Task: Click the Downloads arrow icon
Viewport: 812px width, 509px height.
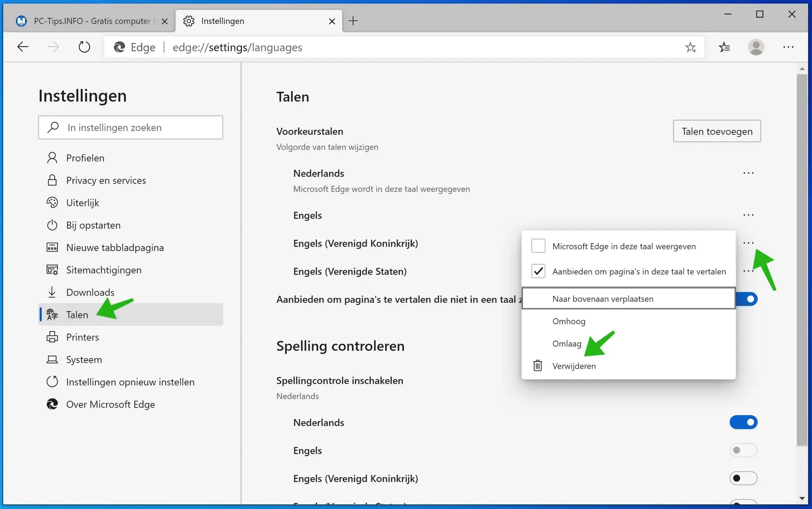Action: (x=52, y=292)
